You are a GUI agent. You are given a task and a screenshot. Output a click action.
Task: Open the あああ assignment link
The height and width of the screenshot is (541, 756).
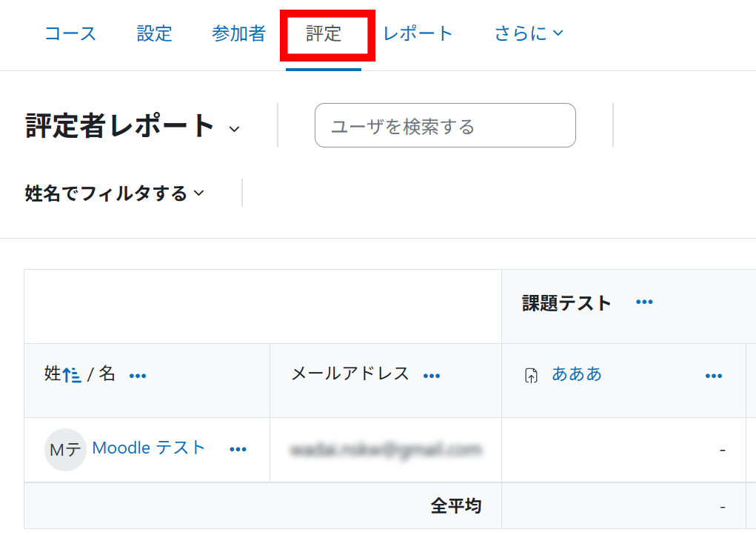click(x=577, y=374)
